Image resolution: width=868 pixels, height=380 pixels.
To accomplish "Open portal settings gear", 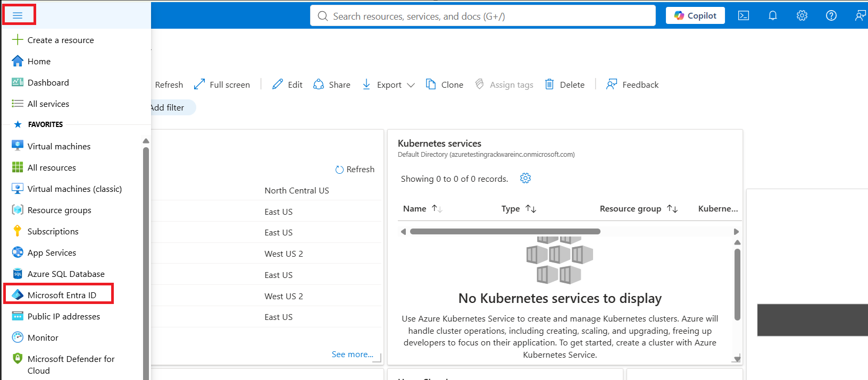I will tap(802, 15).
